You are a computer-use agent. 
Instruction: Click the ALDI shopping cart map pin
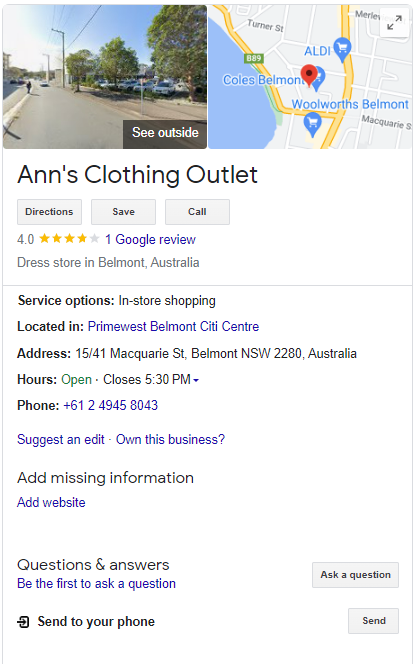tap(342, 50)
